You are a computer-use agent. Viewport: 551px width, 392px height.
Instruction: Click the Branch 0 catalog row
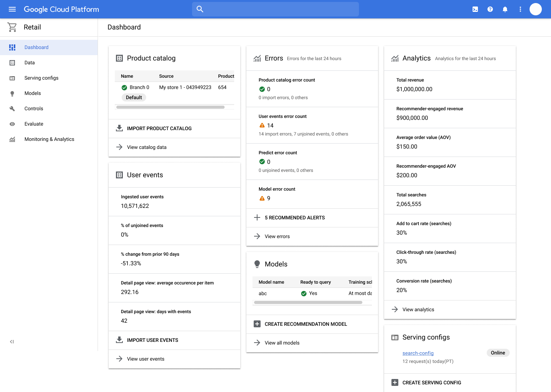174,92
